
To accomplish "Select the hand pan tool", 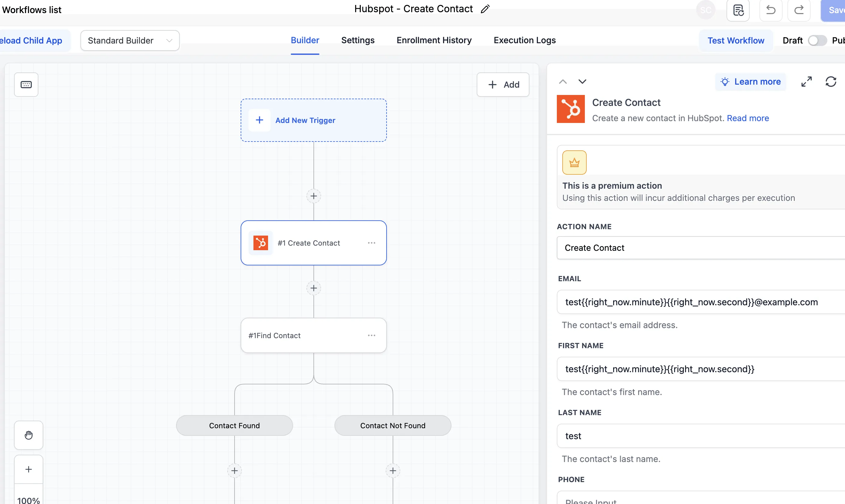I will tap(29, 435).
